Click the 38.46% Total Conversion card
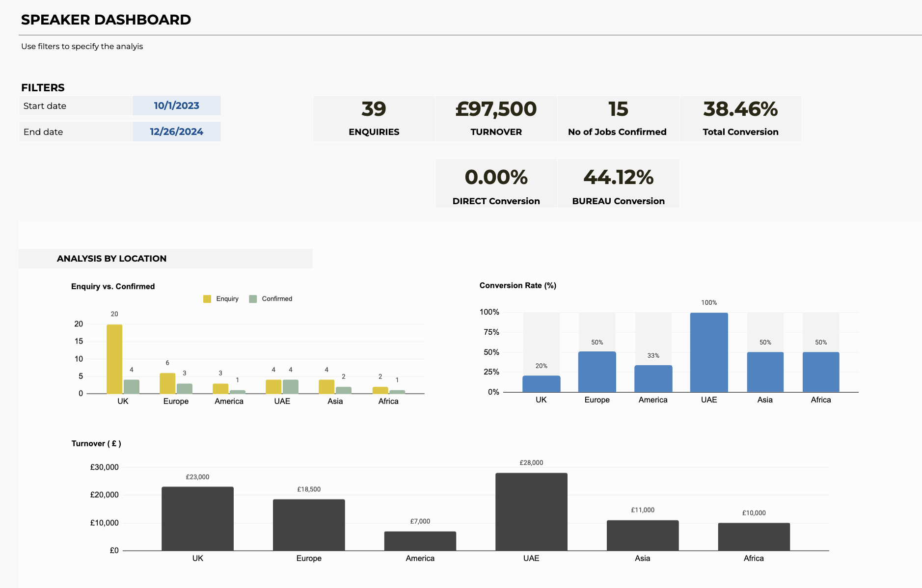This screenshot has width=922, height=588. coord(740,118)
